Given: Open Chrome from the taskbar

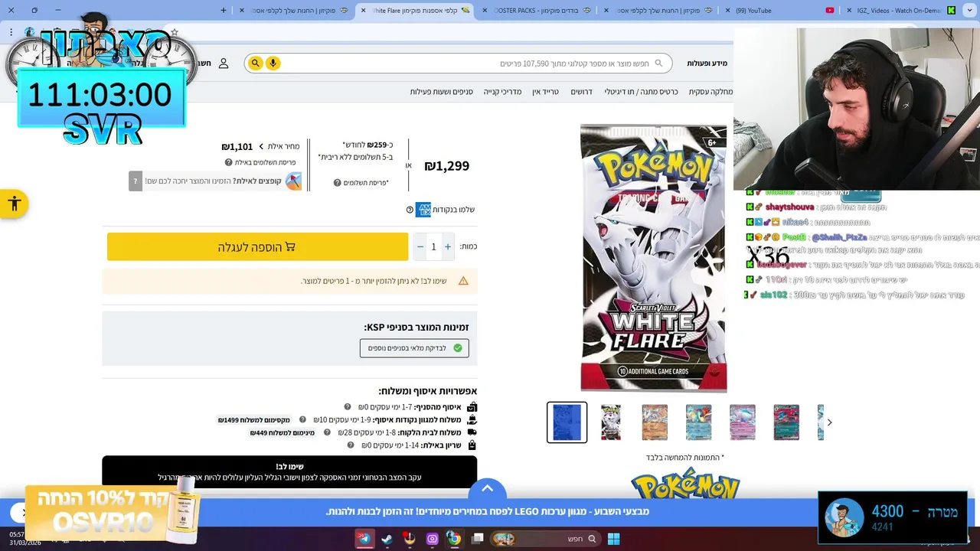Looking at the screenshot, I should pyautogui.click(x=454, y=539).
